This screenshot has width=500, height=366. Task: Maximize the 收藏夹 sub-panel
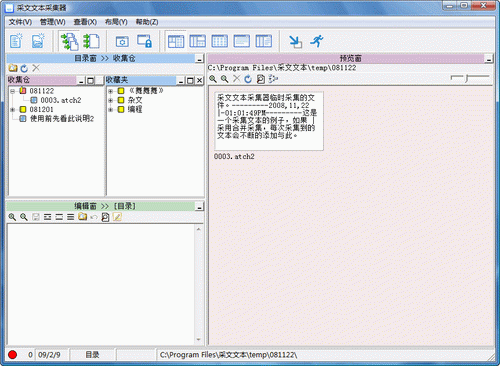(x=190, y=80)
